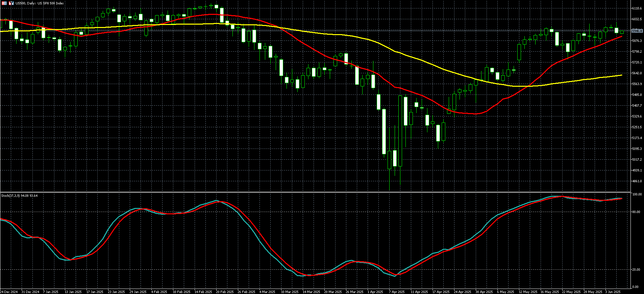Click the '1 Apr 2025' date label
The image size is (644, 294).
pos(375,292)
